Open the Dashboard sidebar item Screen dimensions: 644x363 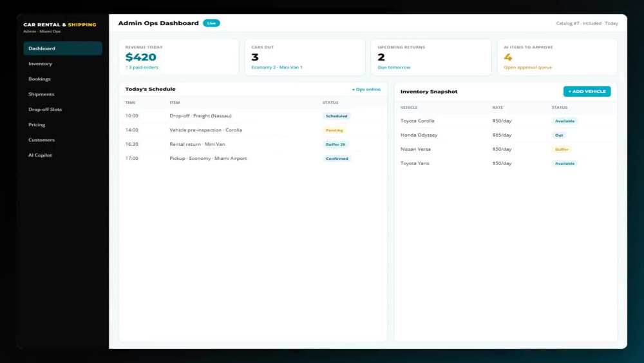62,48
